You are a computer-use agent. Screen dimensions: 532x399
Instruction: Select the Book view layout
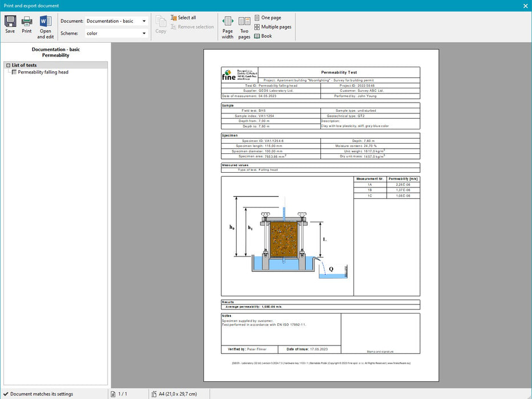coord(263,36)
